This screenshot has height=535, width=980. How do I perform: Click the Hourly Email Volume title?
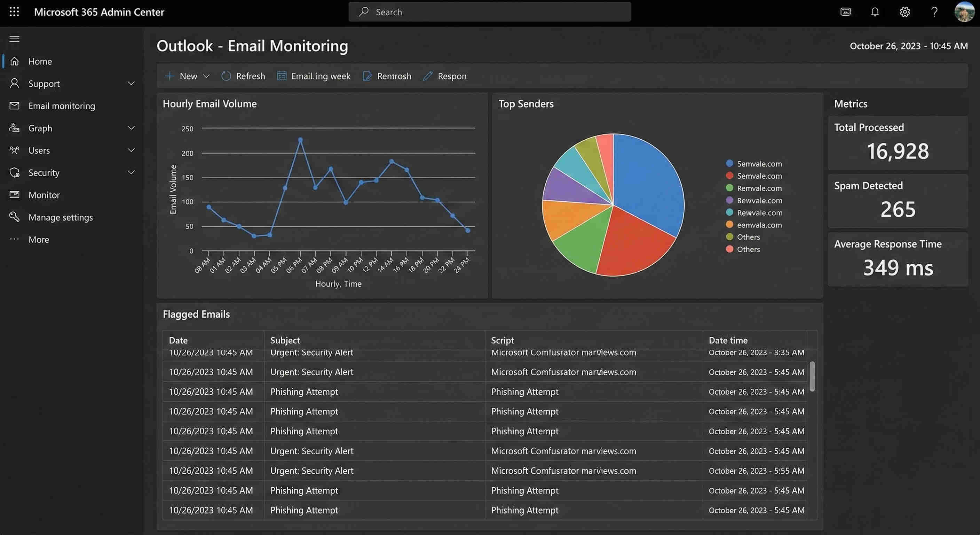tap(210, 103)
